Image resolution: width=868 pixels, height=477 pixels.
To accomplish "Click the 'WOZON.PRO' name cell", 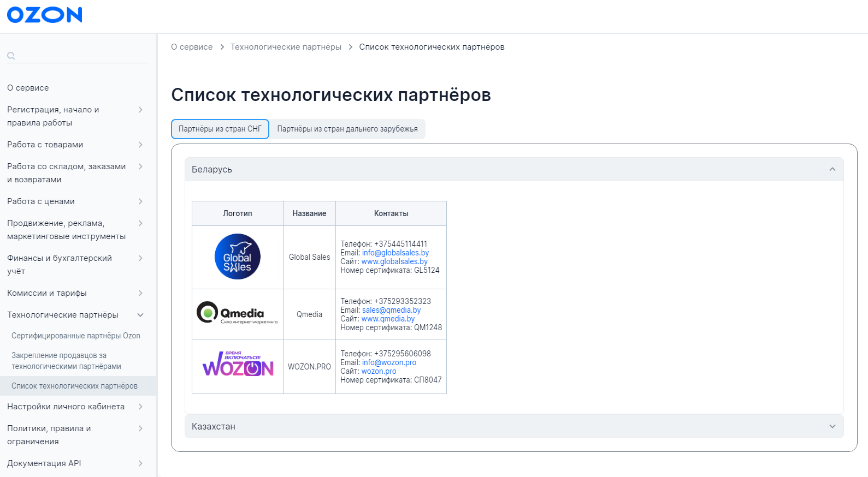I will (x=309, y=367).
